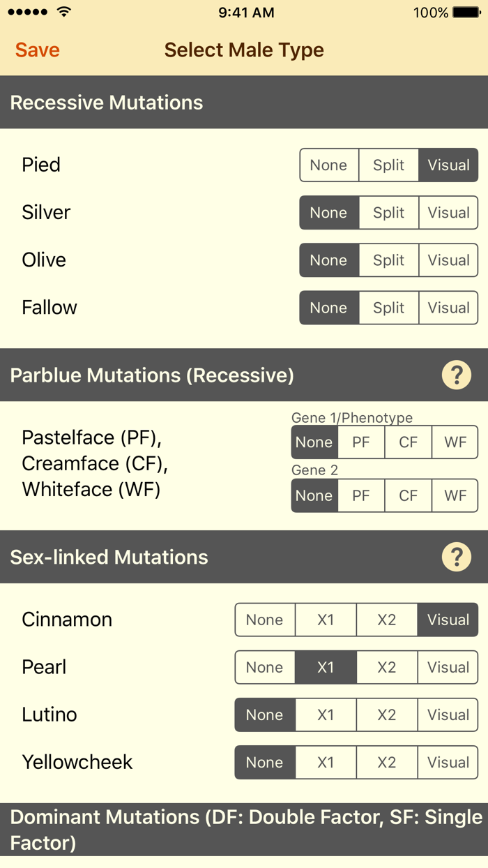Viewport: 488px width, 868px height.
Task: Set Pied mutation to Split
Action: [388, 165]
